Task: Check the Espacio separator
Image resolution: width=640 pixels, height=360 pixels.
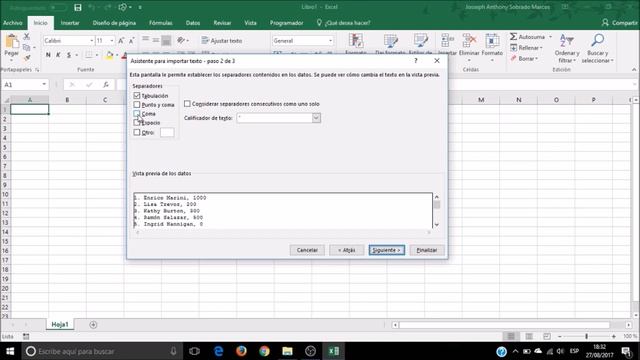Action: coord(137,122)
